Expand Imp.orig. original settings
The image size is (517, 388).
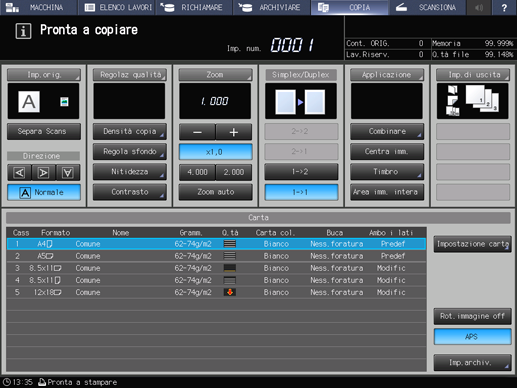click(x=44, y=75)
